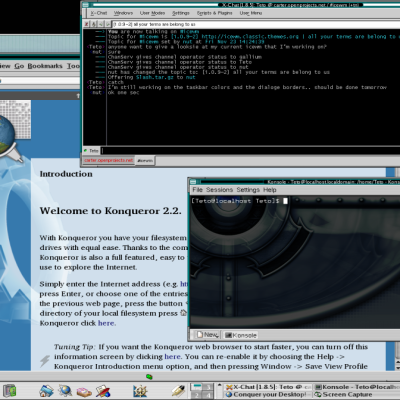Open the X-Chat menu in X-Chat

click(99, 13)
